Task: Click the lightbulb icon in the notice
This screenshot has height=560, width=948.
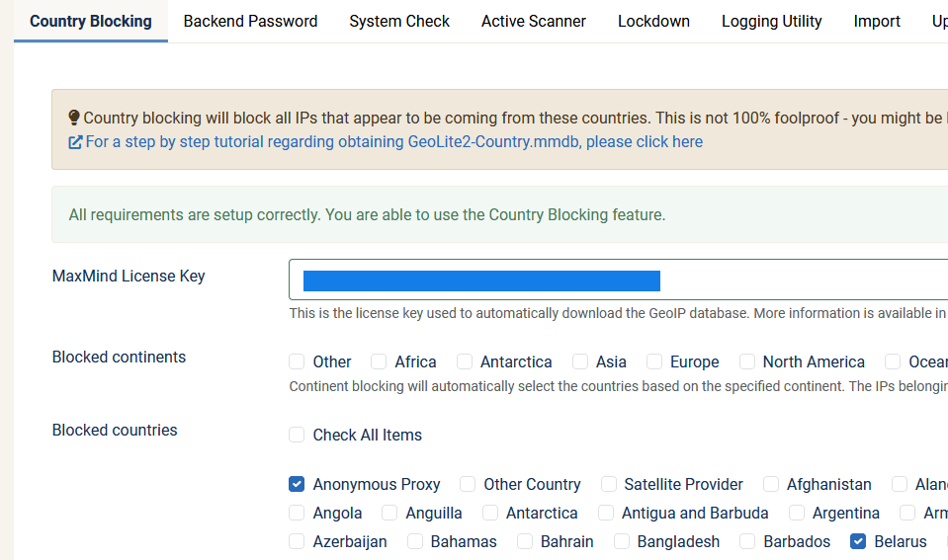Action: click(x=74, y=119)
